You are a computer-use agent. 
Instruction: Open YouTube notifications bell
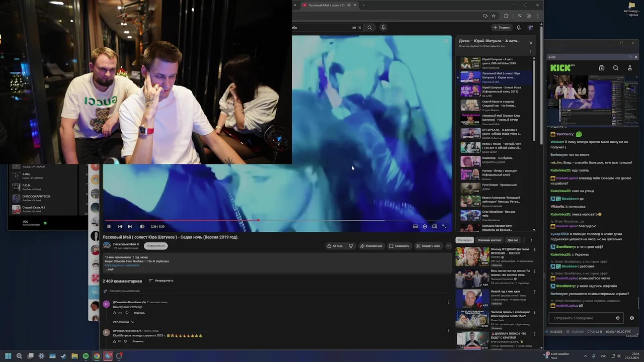(519, 28)
